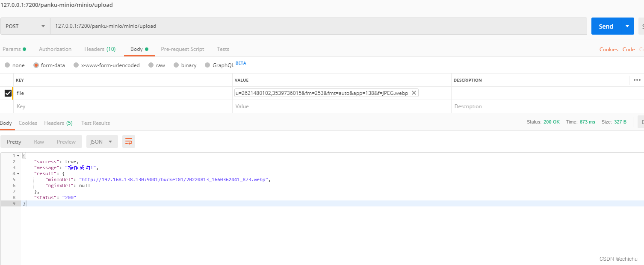
Task: Switch to the Headers (10) request tab
Action: click(100, 49)
